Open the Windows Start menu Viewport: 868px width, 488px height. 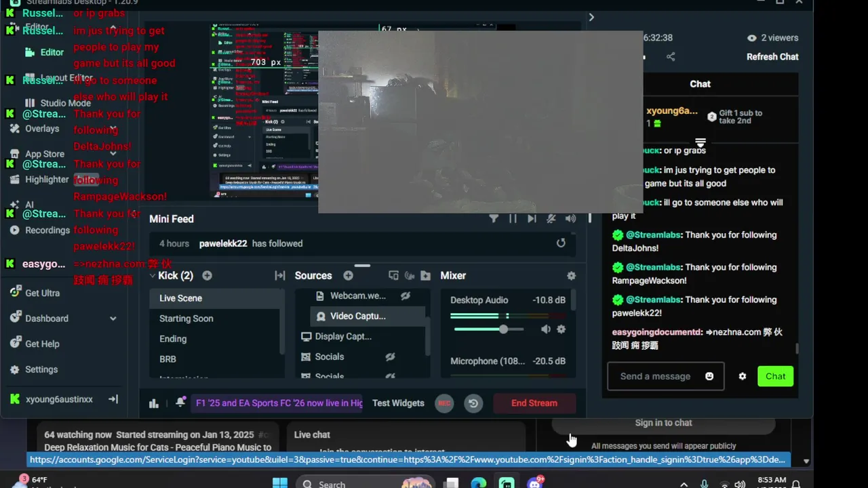click(x=279, y=483)
